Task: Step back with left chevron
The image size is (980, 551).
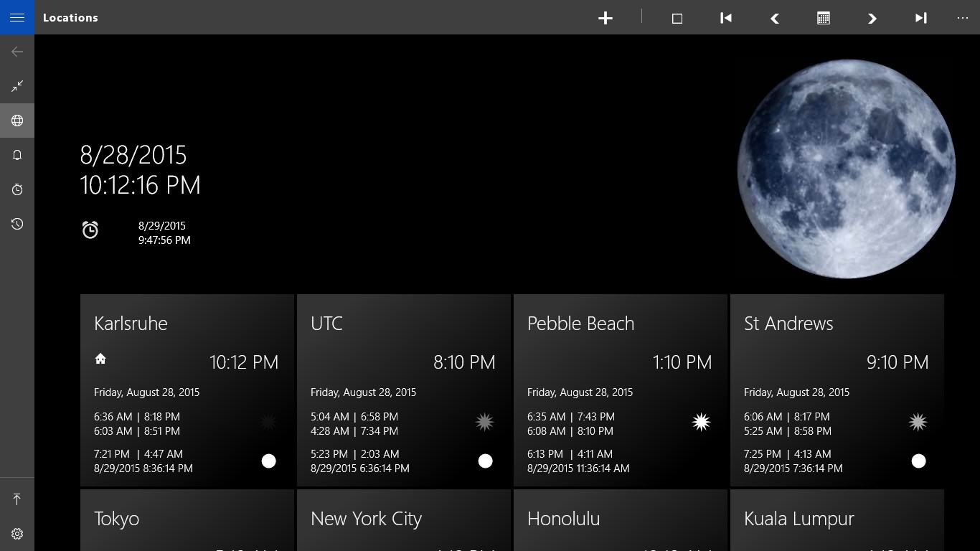Action: [x=775, y=18]
